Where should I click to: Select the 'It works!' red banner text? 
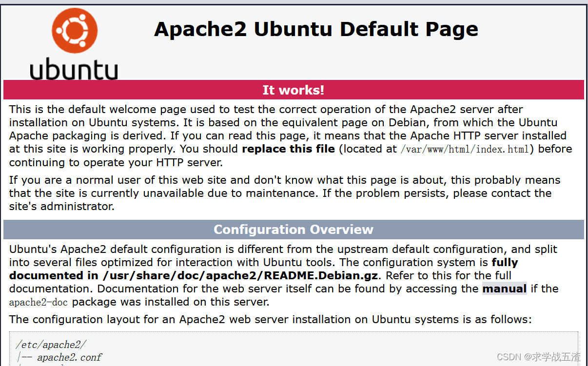tap(294, 90)
